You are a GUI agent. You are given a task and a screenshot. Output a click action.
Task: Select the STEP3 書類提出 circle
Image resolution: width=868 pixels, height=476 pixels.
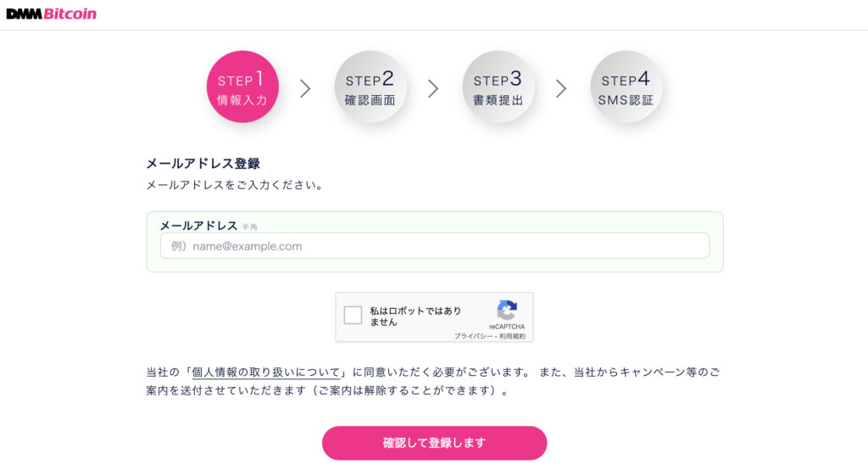(498, 87)
